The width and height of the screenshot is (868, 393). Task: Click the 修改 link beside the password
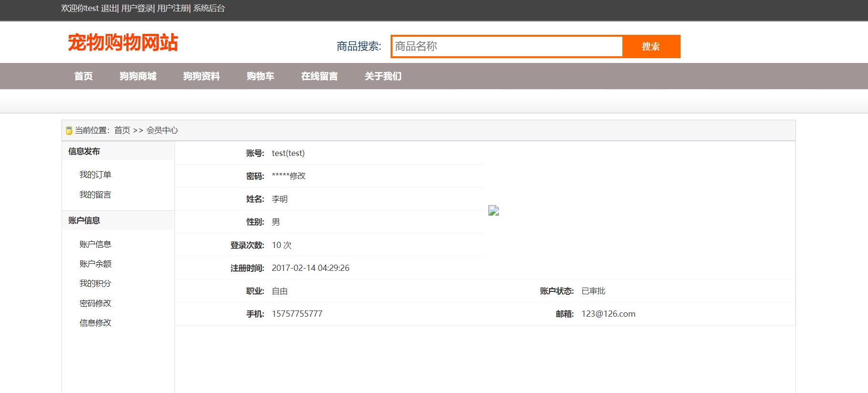pos(298,176)
